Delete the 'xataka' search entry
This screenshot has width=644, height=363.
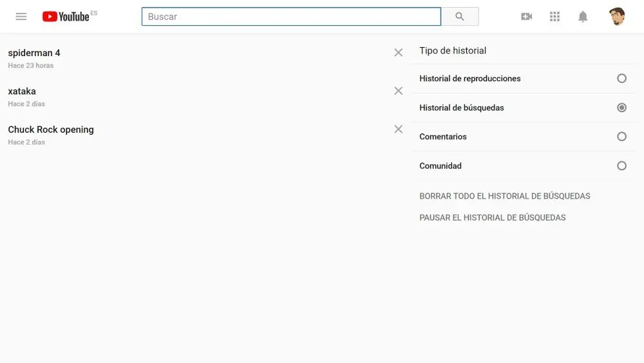[x=399, y=91]
